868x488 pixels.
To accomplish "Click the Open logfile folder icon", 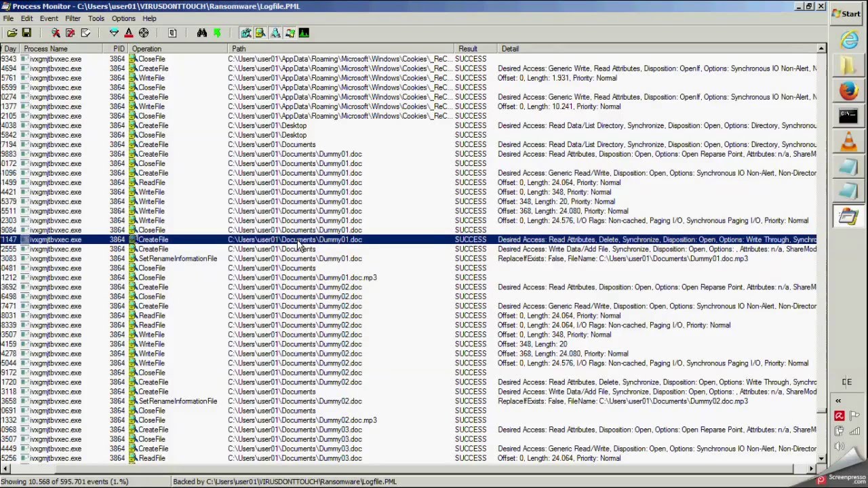I will [12, 33].
